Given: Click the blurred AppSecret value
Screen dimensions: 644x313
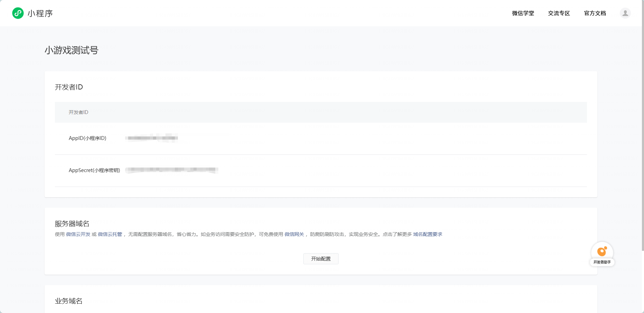Looking at the screenshot, I should [172, 170].
